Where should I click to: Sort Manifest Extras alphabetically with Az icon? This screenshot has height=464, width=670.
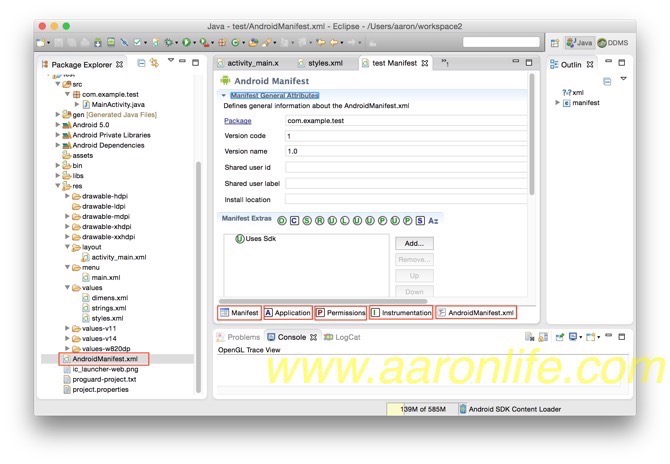click(433, 220)
